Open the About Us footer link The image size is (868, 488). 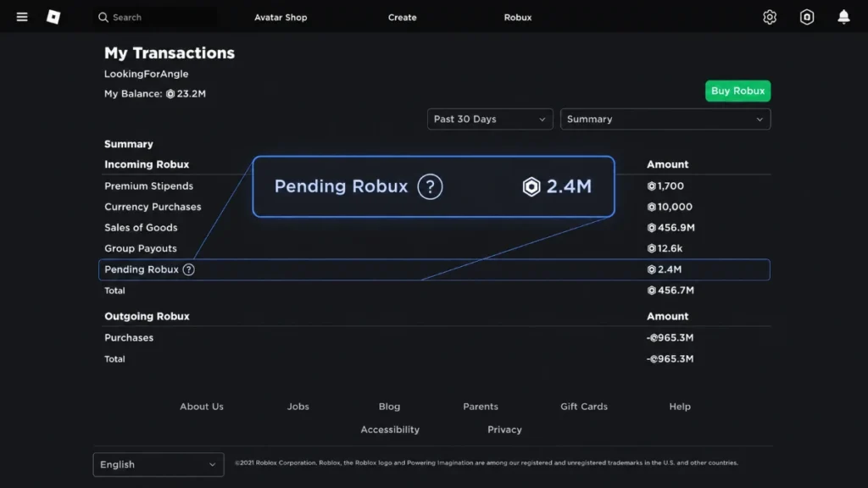click(x=202, y=406)
